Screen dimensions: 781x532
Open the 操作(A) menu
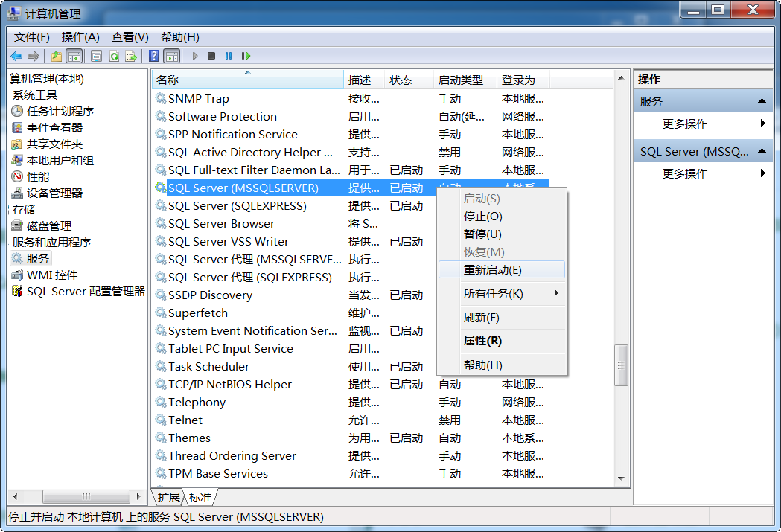point(80,37)
